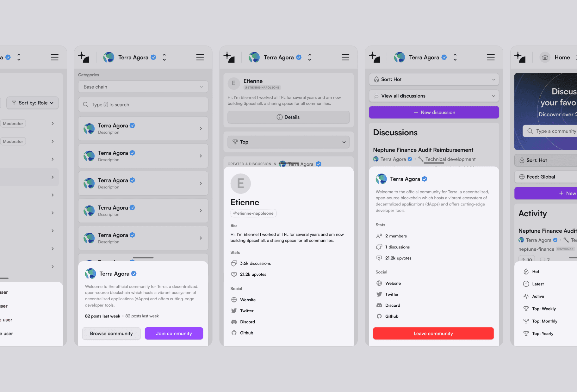Image resolution: width=577 pixels, height=392 pixels.
Task: Click the star logo in Discussions screen header
Action: point(375,57)
